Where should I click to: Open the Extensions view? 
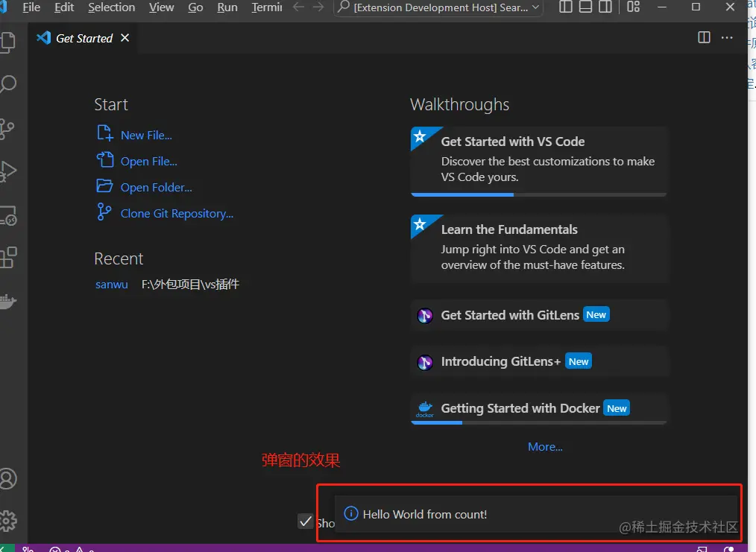pos(8,258)
